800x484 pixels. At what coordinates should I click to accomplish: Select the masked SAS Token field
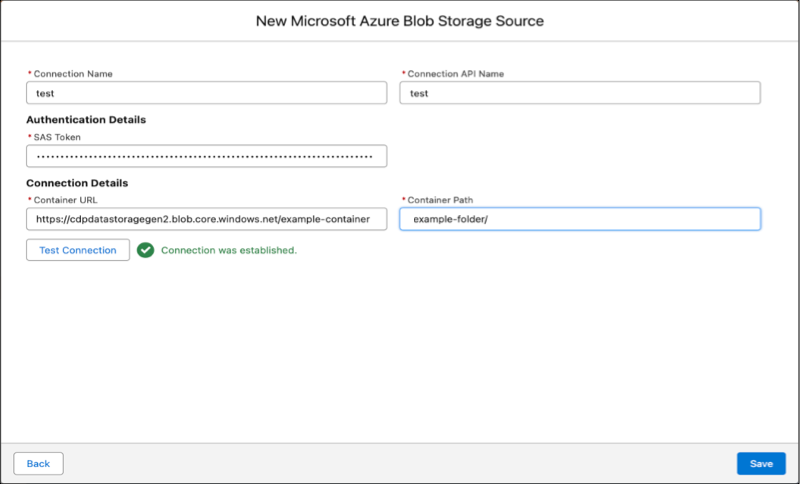[x=206, y=156]
